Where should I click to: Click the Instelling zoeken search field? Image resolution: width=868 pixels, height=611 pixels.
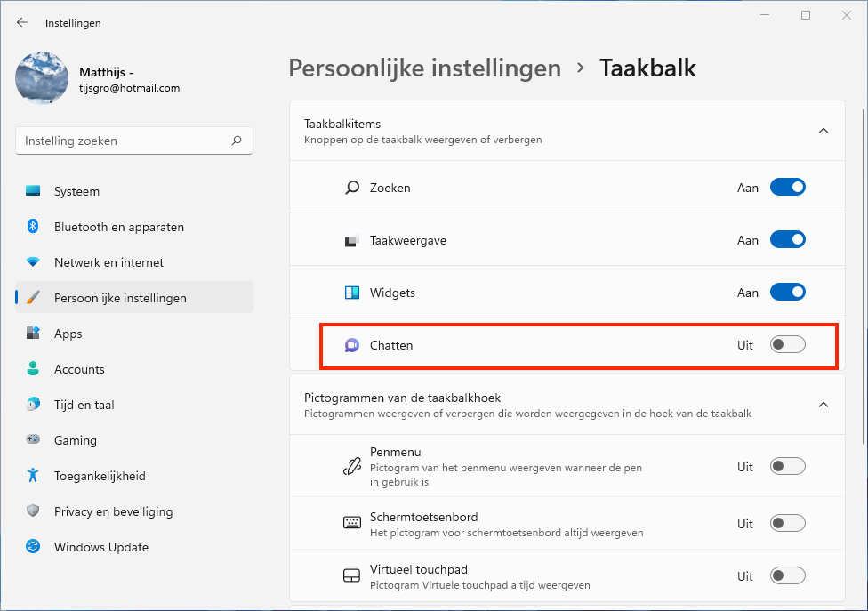[x=125, y=141]
